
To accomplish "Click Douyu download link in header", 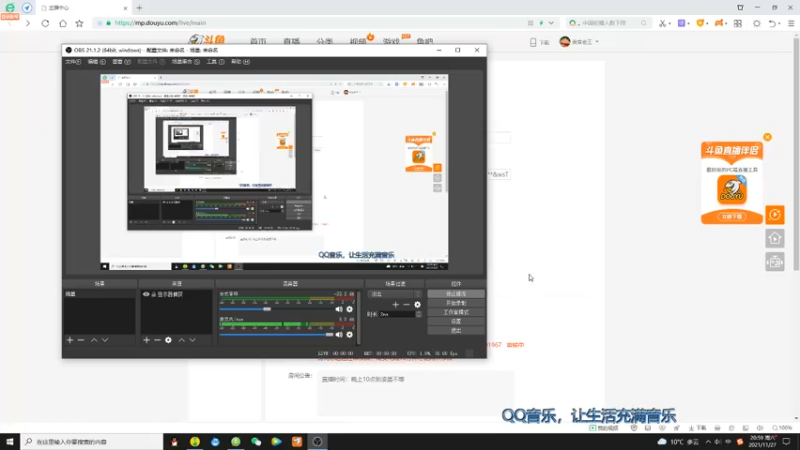I will click(539, 42).
